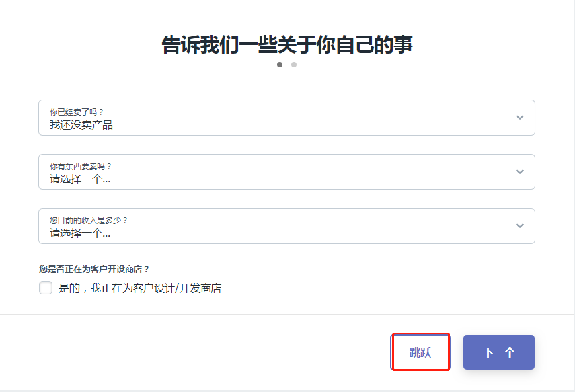This screenshot has width=575, height=392.
Task: Click the 您是否正在为客户开设商店？ question text
Action: pyautogui.click(x=94, y=269)
